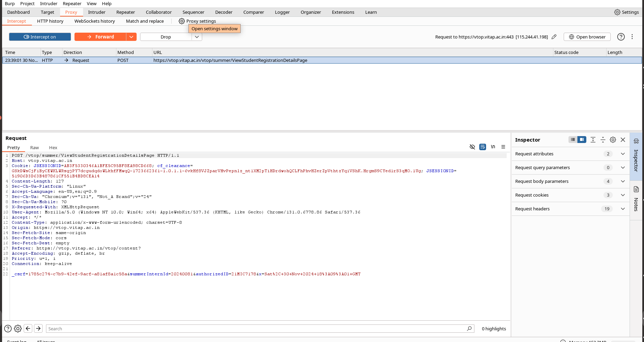Toggle the show non-printable characters icon

493,147
